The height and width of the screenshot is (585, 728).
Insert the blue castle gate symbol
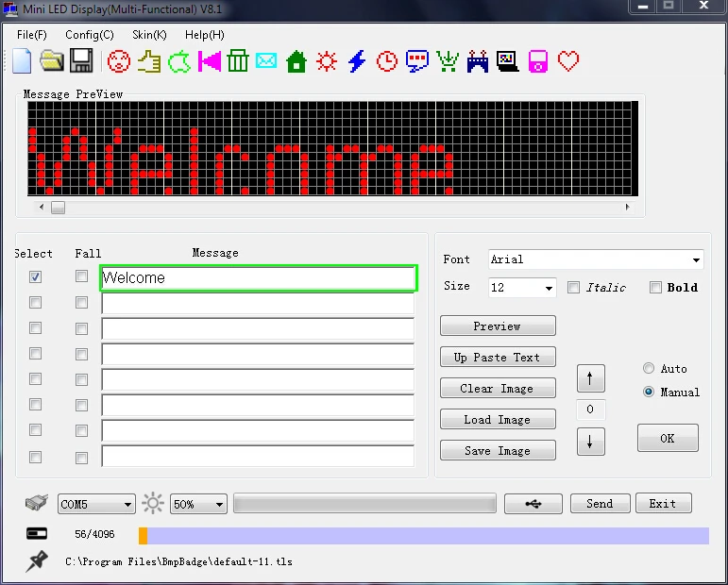coord(478,61)
